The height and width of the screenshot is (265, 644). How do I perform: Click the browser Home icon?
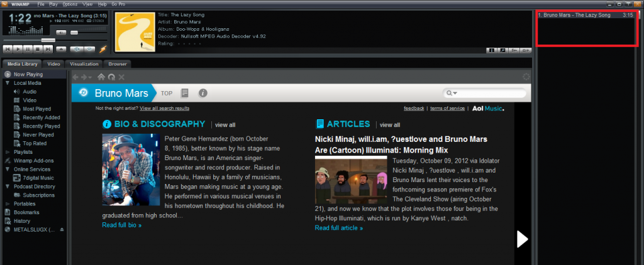(101, 77)
